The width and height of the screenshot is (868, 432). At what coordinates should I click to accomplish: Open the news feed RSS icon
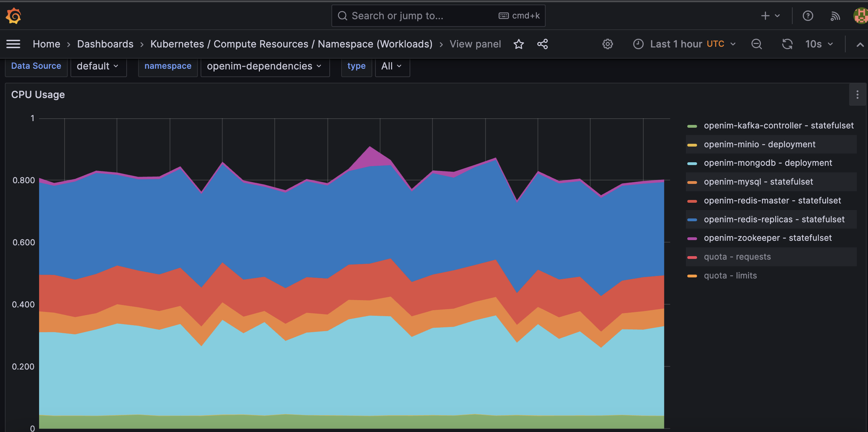coord(835,16)
